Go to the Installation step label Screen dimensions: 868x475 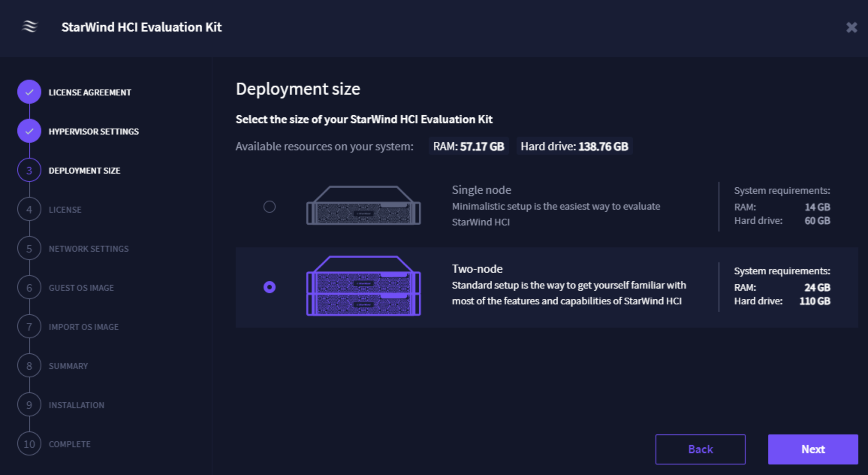(77, 405)
